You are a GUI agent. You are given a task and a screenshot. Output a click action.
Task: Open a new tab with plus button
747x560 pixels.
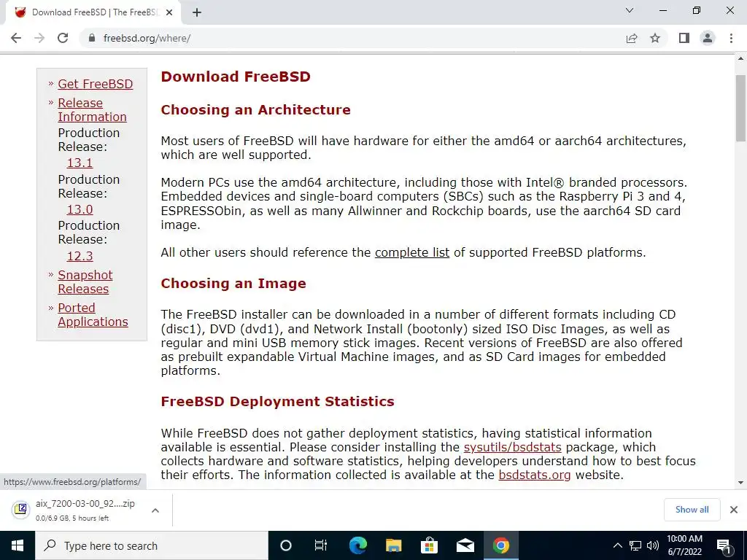pos(197,12)
